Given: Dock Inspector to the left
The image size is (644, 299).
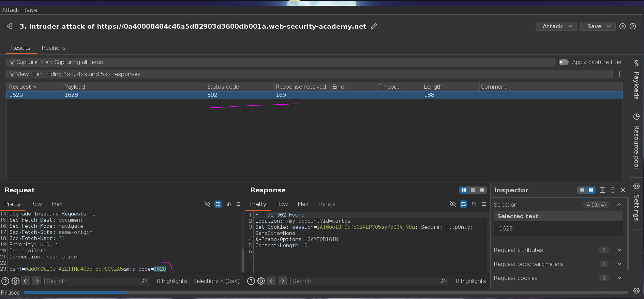Looking at the screenshot, I should (582, 190).
